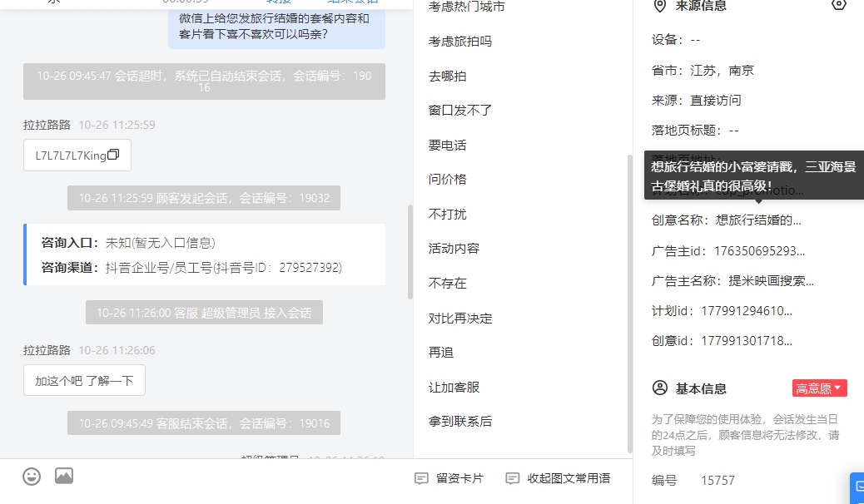Click the 加这个吧 了解一下 message bubble

[x=84, y=380]
